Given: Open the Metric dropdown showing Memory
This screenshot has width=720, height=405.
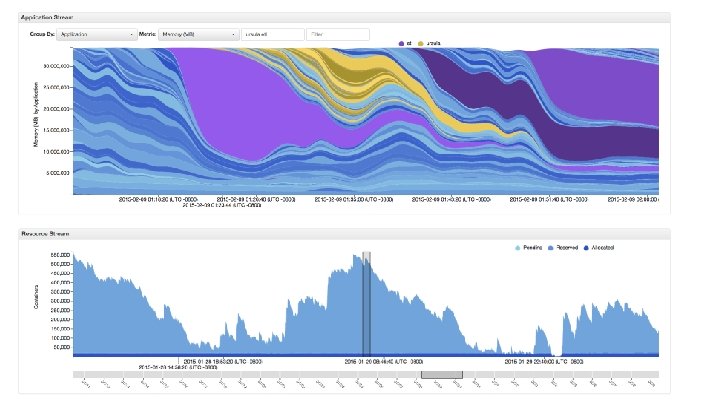Looking at the screenshot, I should pos(198,34).
